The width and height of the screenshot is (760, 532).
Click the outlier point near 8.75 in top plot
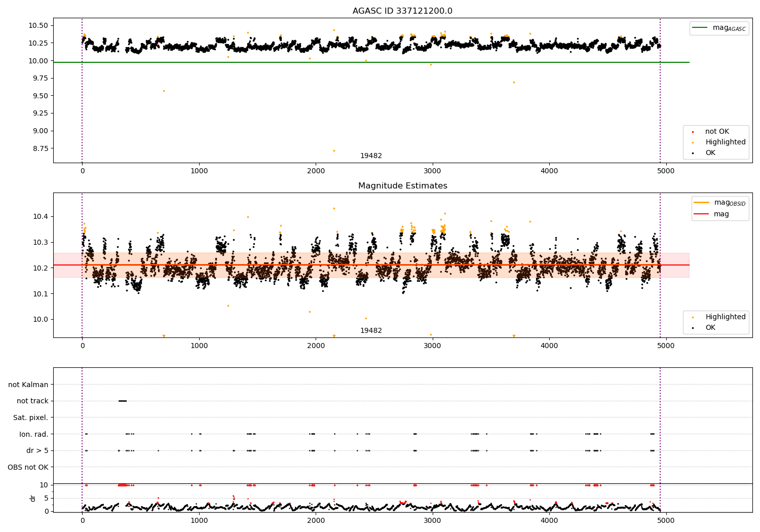(x=334, y=150)
